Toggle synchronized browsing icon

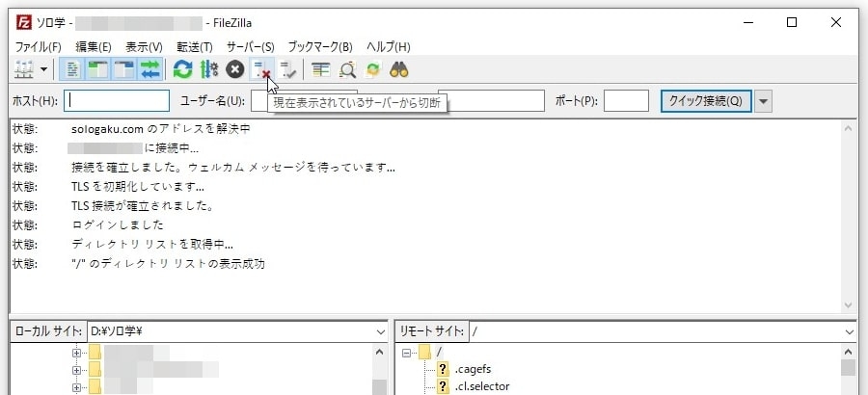click(373, 69)
